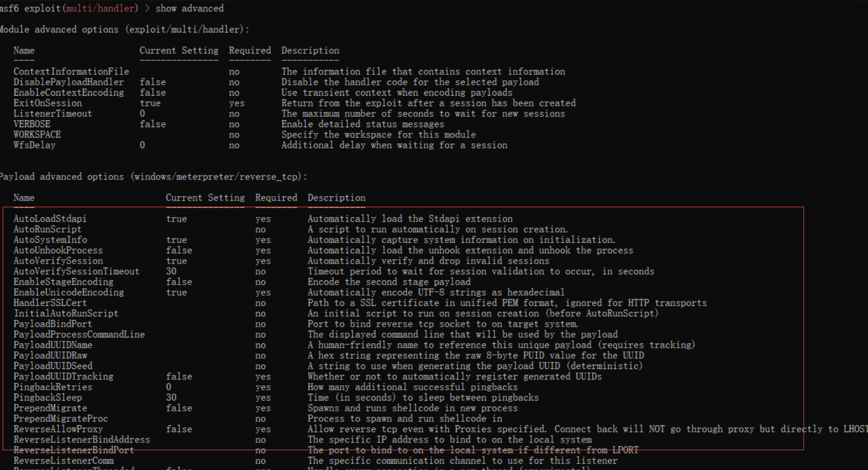The image size is (868, 470).
Task: Click the AutoLoadStdapi option name
Action: 50,219
